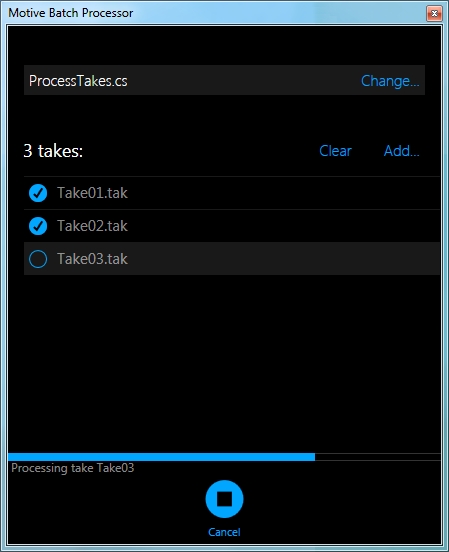This screenshot has width=449, height=552.
Task: Click the "Processing take Take03" status text
Action: (x=73, y=468)
